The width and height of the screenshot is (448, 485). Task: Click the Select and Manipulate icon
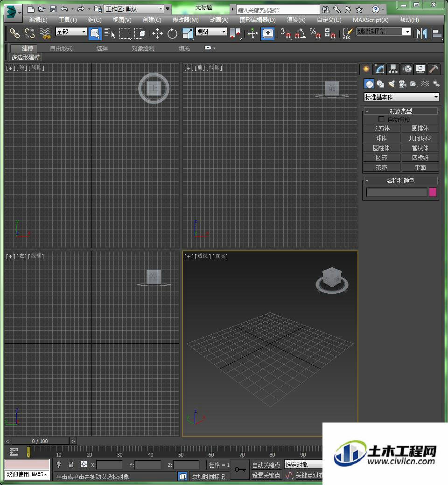click(x=252, y=33)
